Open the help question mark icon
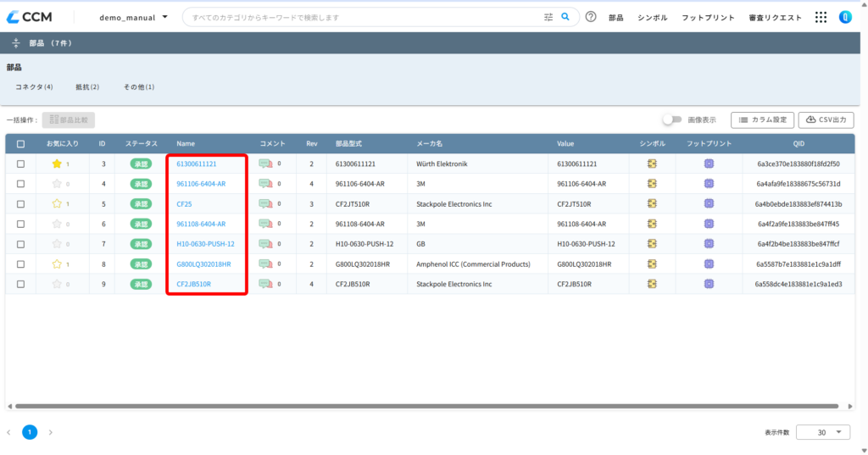The width and height of the screenshot is (868, 455). 591,17
